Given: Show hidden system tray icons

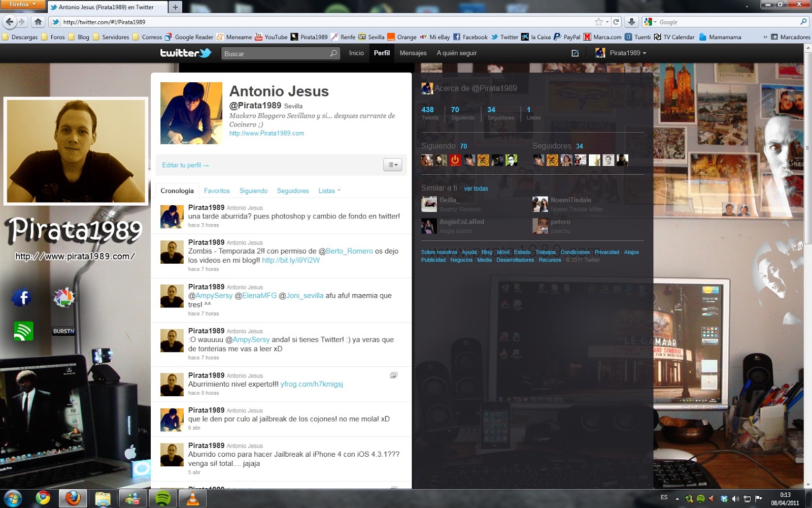Looking at the screenshot, I should 677,499.
